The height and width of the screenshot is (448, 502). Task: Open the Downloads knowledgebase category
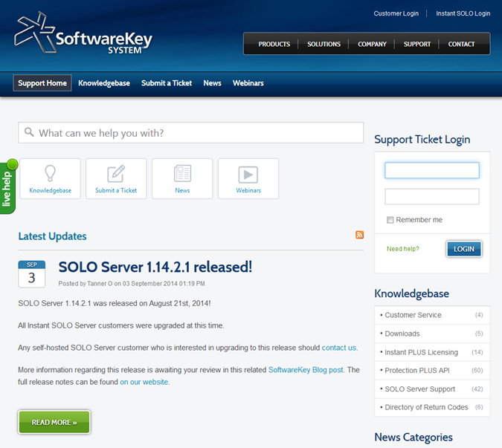coord(432,334)
